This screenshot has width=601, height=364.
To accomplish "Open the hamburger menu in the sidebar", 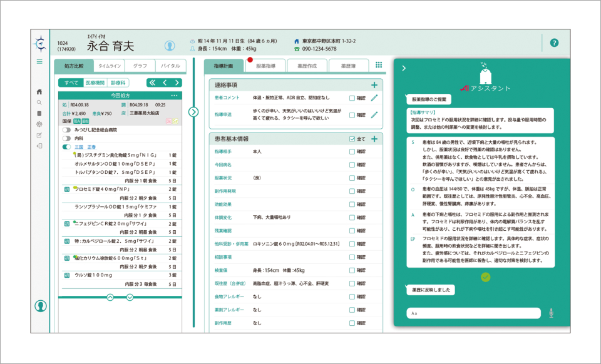I will [39, 61].
